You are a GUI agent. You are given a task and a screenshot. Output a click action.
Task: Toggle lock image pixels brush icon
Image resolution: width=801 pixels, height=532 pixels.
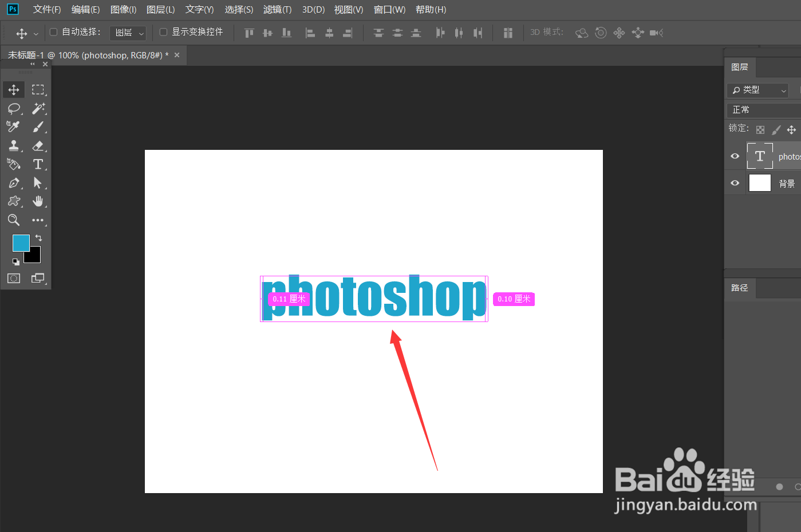point(776,130)
